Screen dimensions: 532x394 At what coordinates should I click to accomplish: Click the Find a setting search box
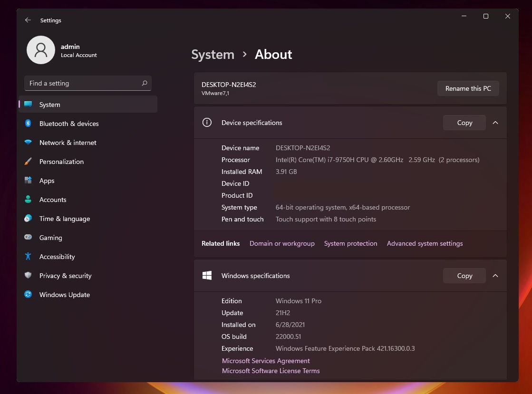coord(83,83)
